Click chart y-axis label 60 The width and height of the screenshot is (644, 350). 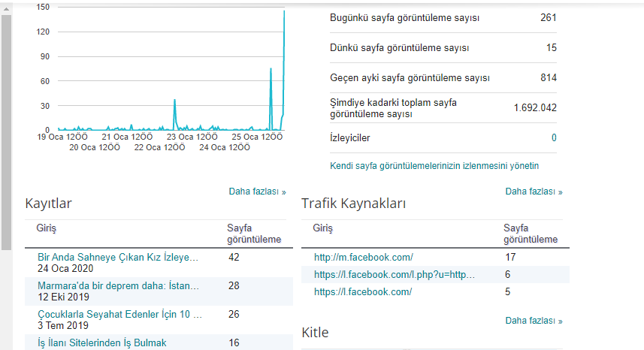[45, 81]
